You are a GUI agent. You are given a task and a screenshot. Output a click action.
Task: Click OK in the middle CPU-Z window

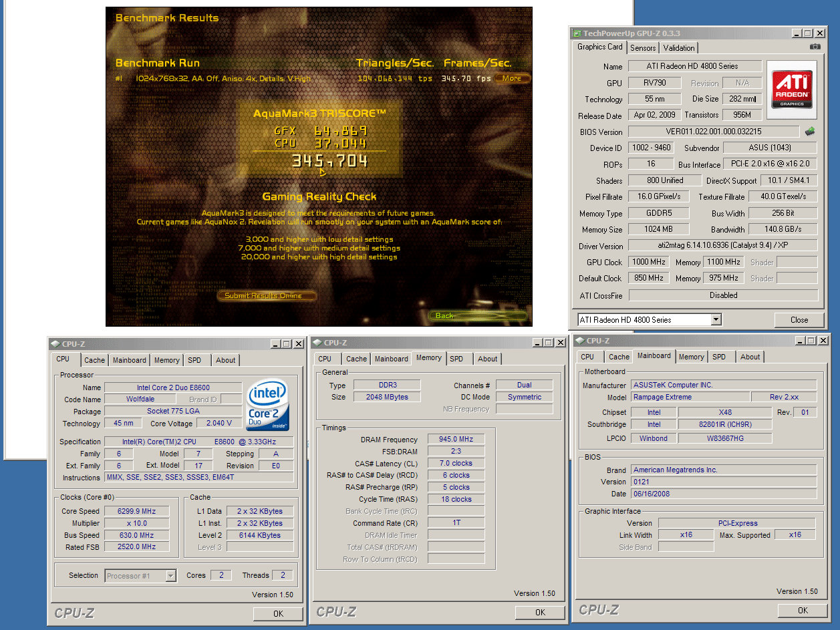tap(540, 613)
